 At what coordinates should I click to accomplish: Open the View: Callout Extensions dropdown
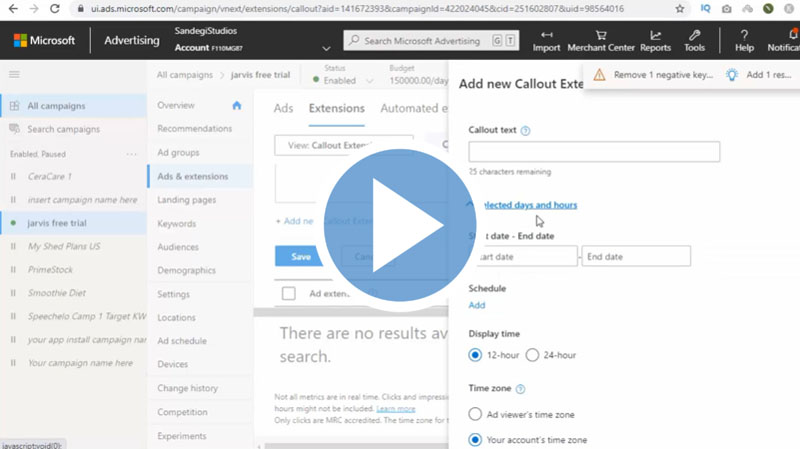(344, 145)
